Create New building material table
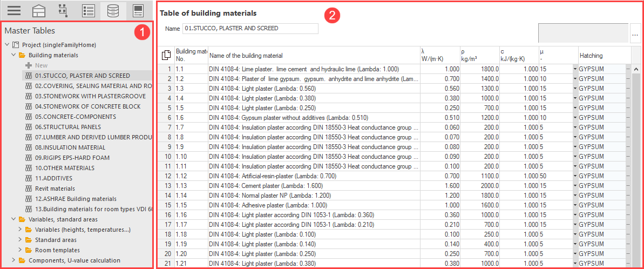 click(x=42, y=65)
